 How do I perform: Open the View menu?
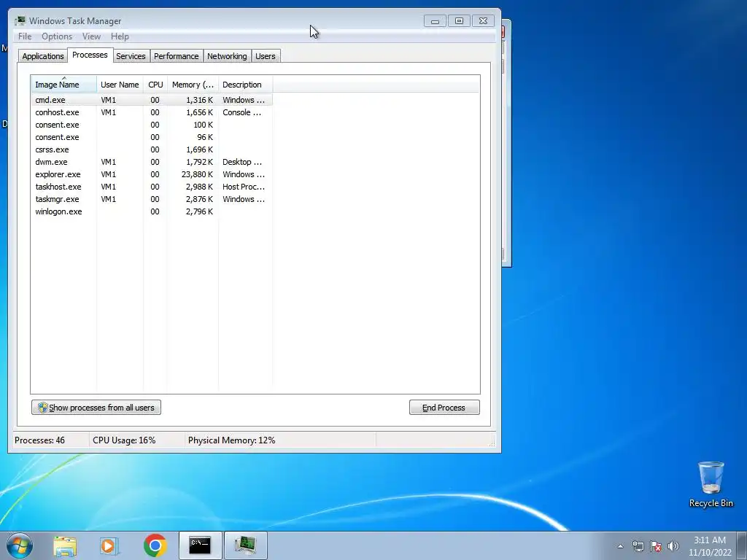coord(91,36)
